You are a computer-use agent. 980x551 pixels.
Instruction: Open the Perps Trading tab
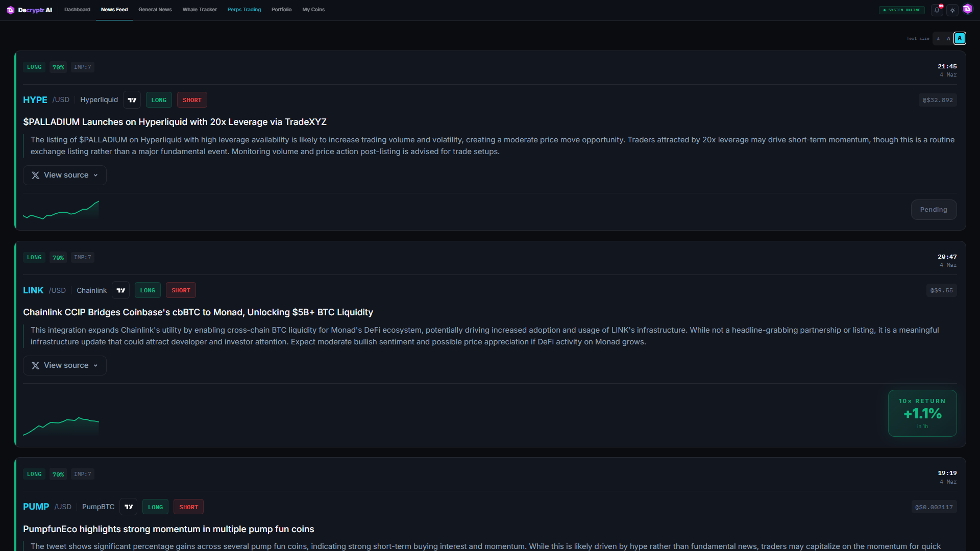[244, 10]
